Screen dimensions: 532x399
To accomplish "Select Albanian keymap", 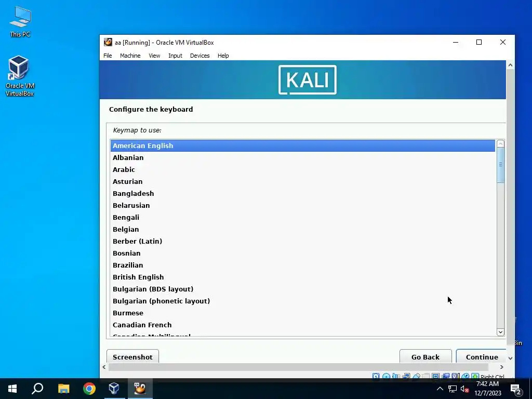I will click(303, 157).
